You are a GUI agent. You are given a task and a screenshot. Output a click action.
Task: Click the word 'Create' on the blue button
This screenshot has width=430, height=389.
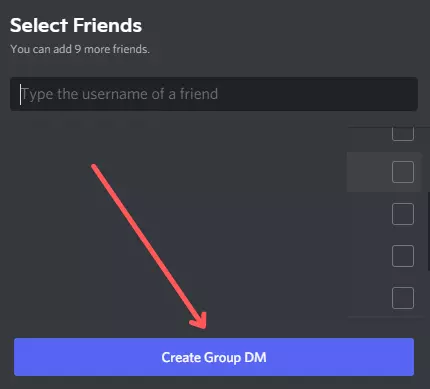pos(181,357)
